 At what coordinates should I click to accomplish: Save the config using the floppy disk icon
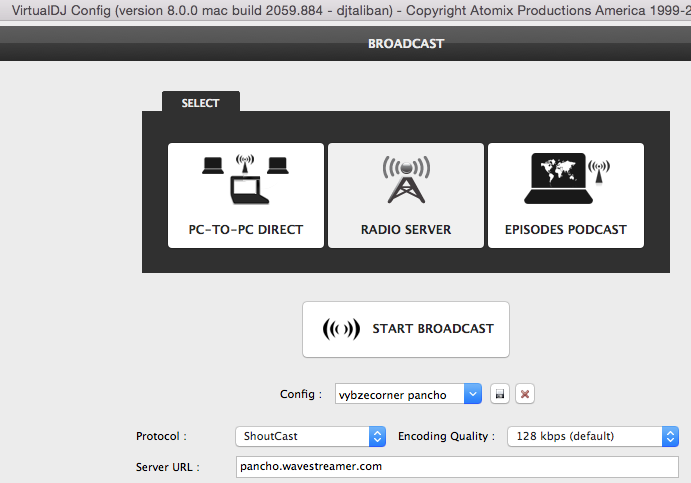pos(500,394)
